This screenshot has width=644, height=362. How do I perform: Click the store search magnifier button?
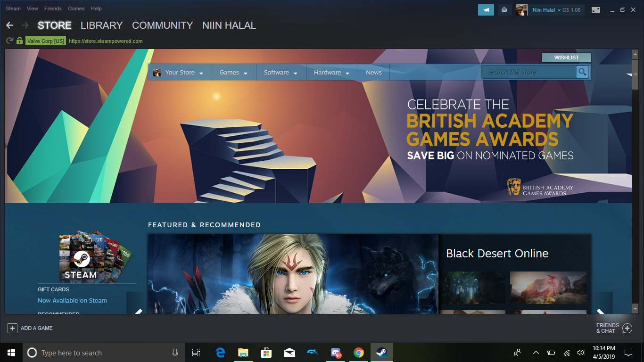(x=583, y=72)
